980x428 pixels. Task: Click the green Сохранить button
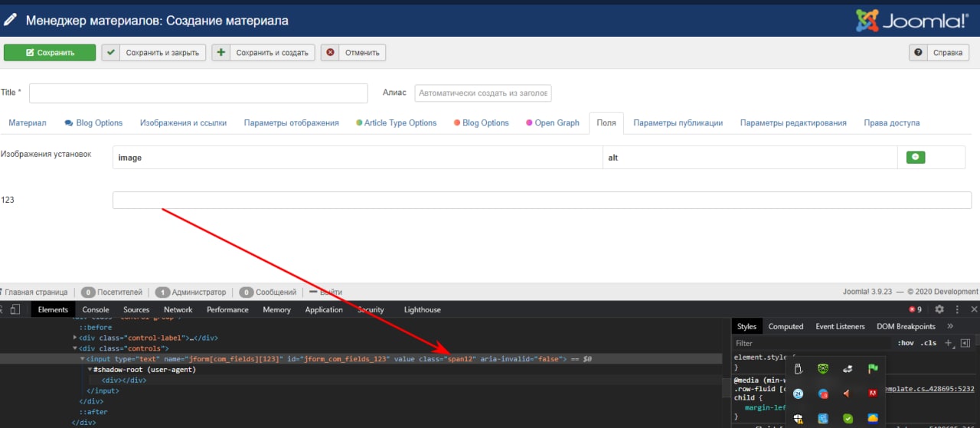pos(50,53)
